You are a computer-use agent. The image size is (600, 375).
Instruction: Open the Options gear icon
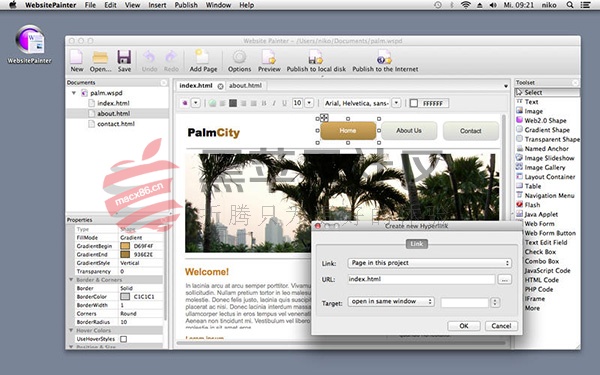pyautogui.click(x=240, y=57)
